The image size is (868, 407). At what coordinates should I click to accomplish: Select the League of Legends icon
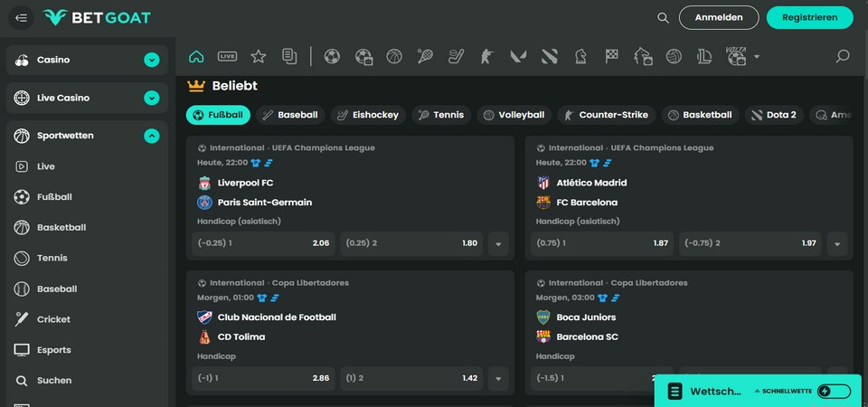[704, 56]
